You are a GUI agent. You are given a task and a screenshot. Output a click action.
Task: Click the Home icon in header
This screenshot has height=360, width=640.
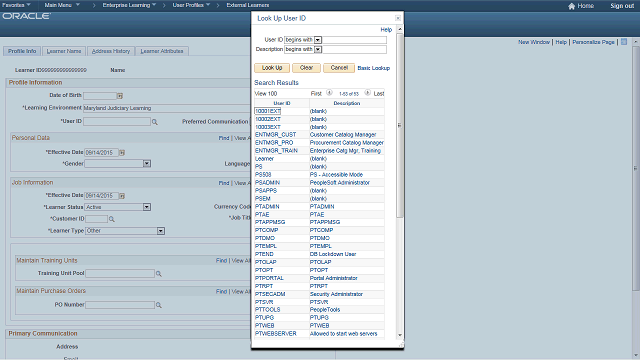tap(571, 6)
